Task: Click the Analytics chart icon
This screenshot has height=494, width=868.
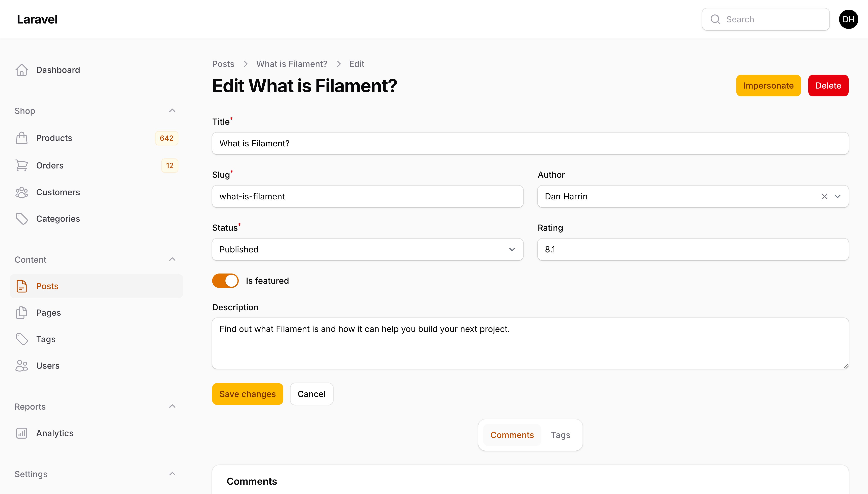Action: [21, 433]
